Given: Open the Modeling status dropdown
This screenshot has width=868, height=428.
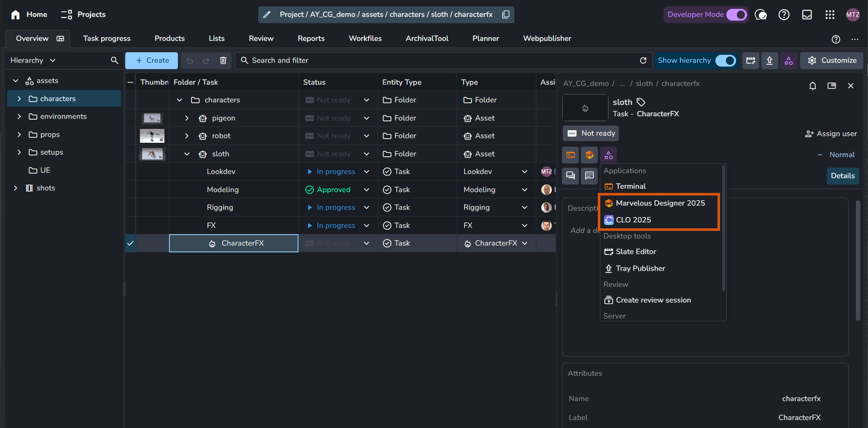Looking at the screenshot, I should [x=366, y=190].
